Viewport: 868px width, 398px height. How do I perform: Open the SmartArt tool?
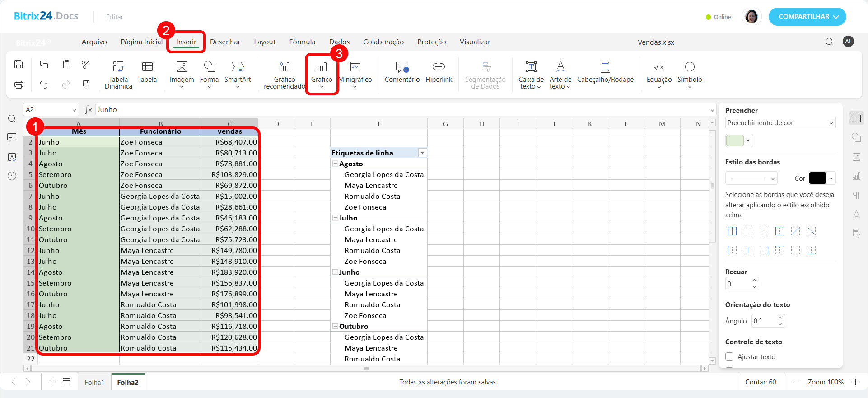pyautogui.click(x=237, y=67)
